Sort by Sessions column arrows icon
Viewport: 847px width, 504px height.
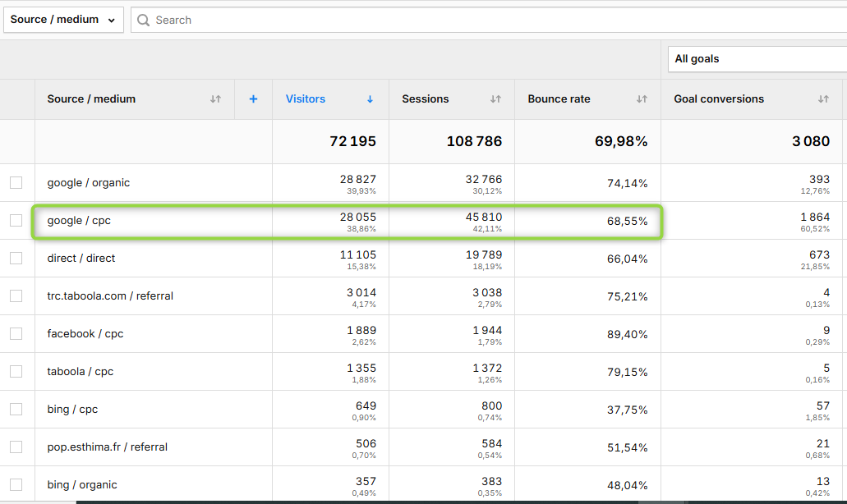tap(495, 99)
